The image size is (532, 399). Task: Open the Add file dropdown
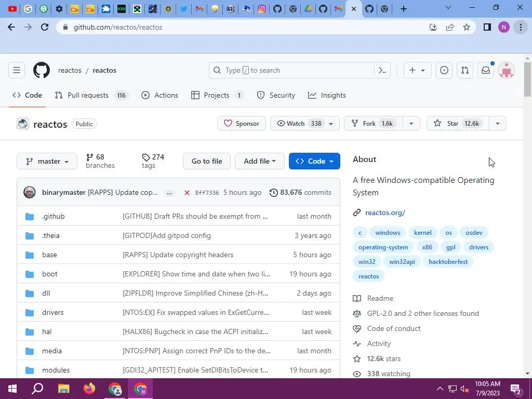(x=260, y=161)
